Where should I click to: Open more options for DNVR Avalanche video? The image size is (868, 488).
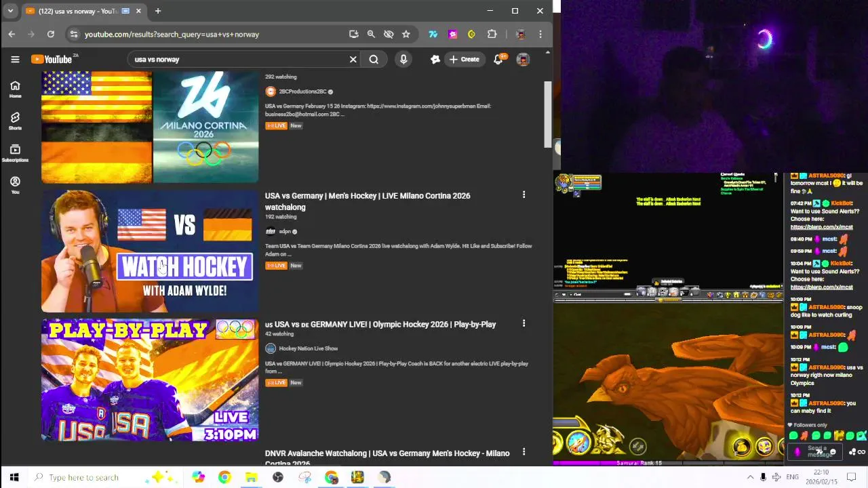point(524,452)
